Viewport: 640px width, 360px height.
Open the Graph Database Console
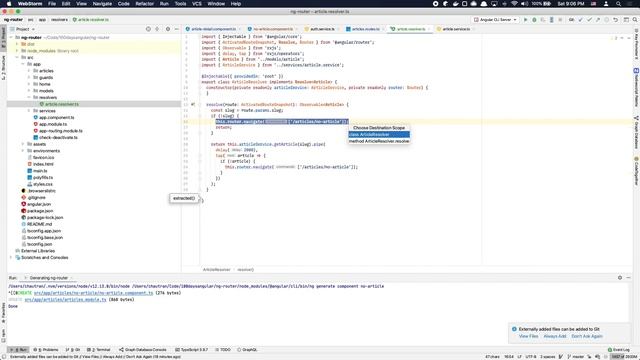point(142,350)
